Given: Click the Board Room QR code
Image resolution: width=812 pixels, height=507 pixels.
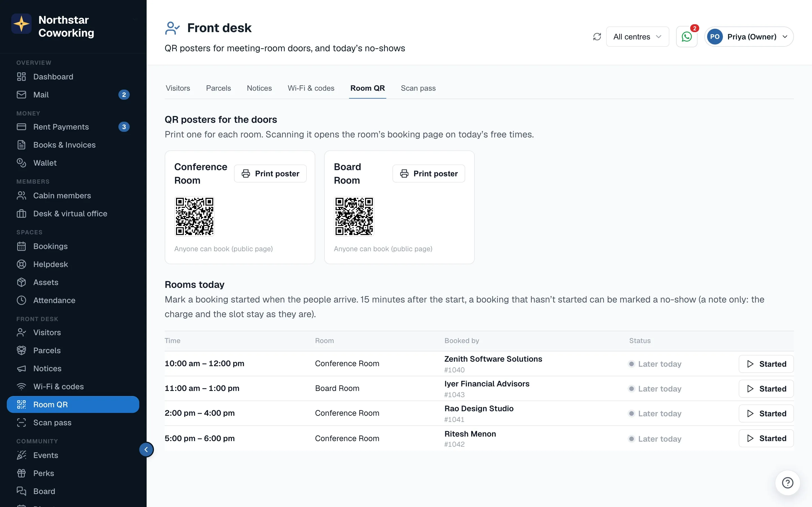Looking at the screenshot, I should coord(354,216).
